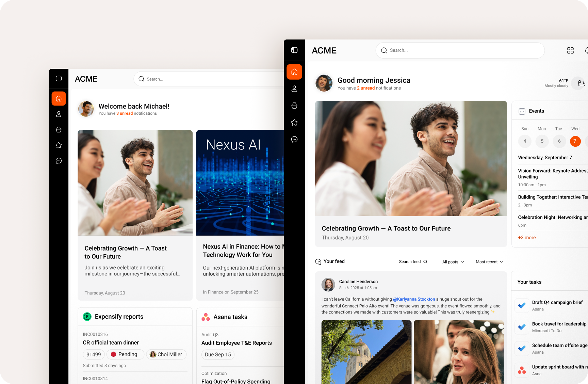Click the Due Sep 15 chip
Screen dimensions: 588x384
[x=218, y=355]
